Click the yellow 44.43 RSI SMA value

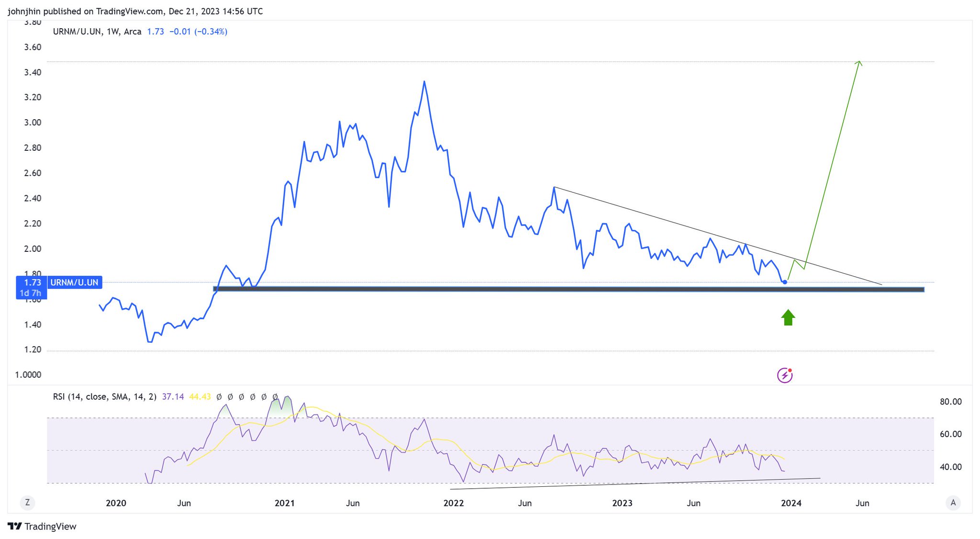point(200,397)
